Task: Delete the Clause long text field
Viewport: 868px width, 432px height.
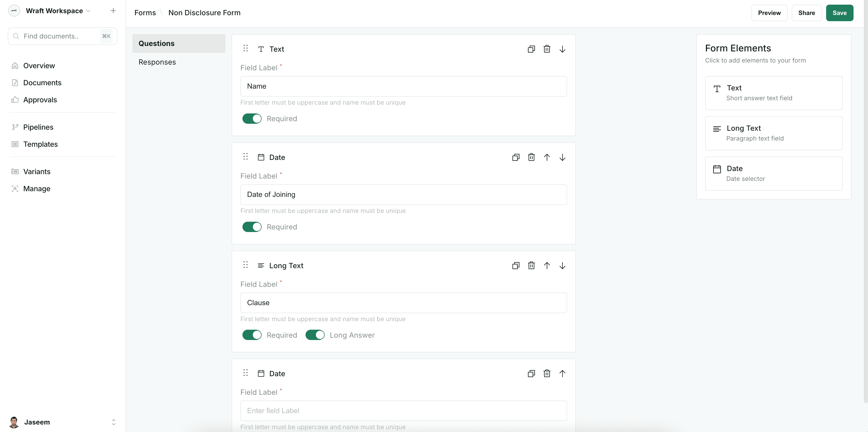Action: tap(531, 266)
